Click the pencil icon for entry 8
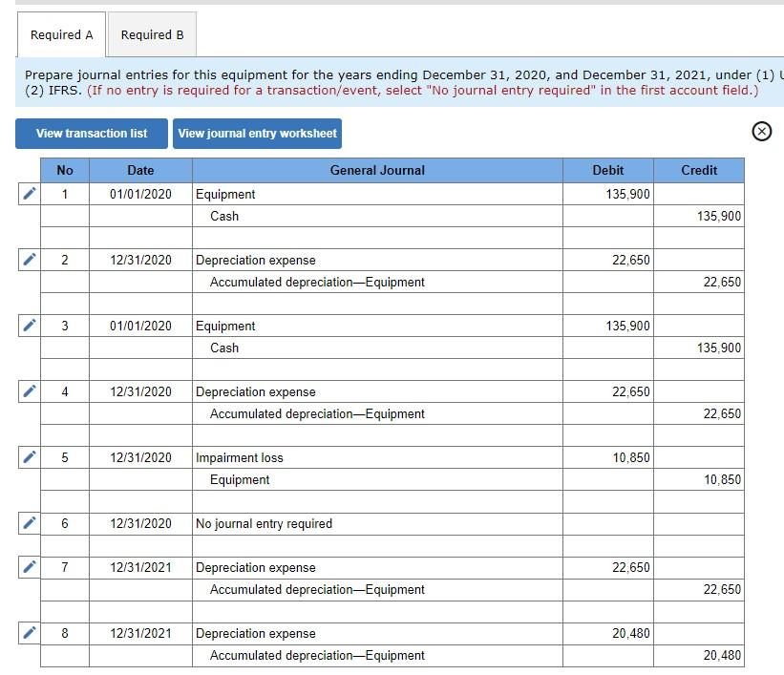The width and height of the screenshot is (784, 675). [29, 632]
